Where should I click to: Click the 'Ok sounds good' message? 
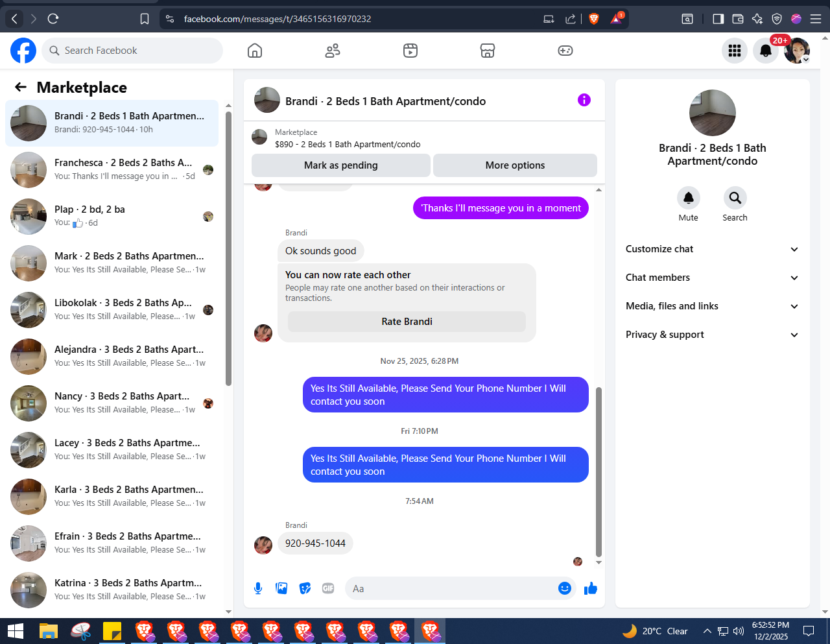click(x=321, y=251)
